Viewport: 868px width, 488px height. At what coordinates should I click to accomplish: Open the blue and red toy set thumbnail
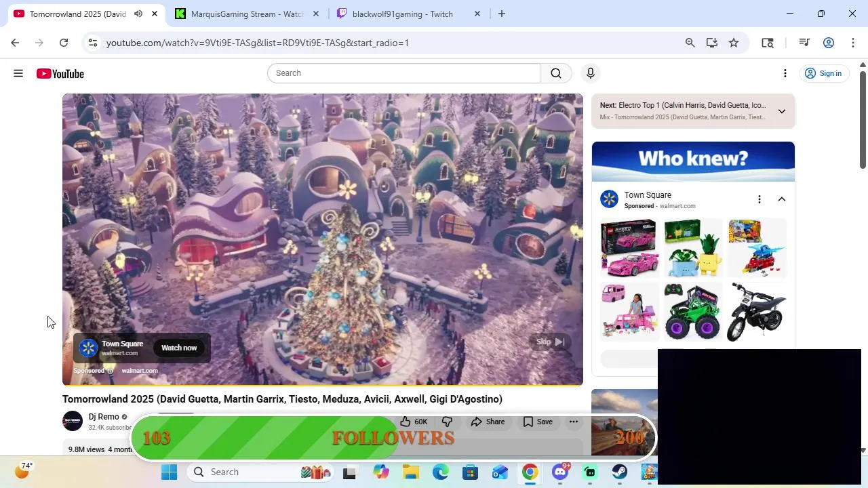[x=757, y=248]
